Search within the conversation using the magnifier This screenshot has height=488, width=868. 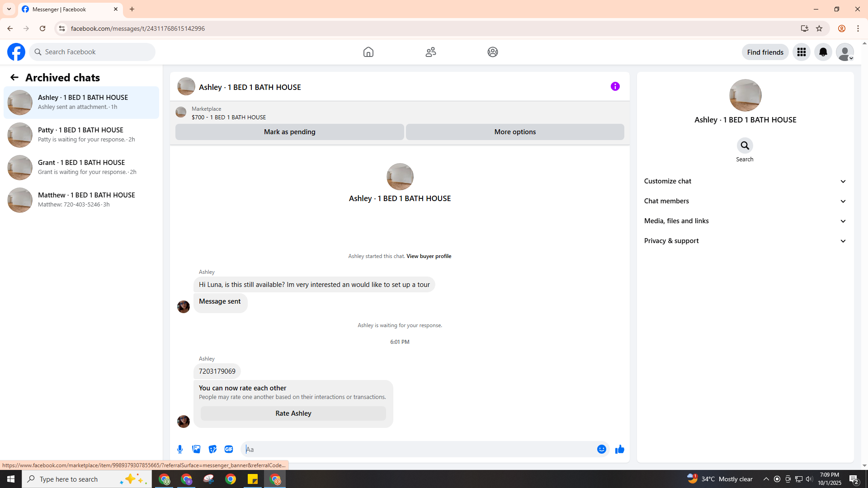pos(745,145)
